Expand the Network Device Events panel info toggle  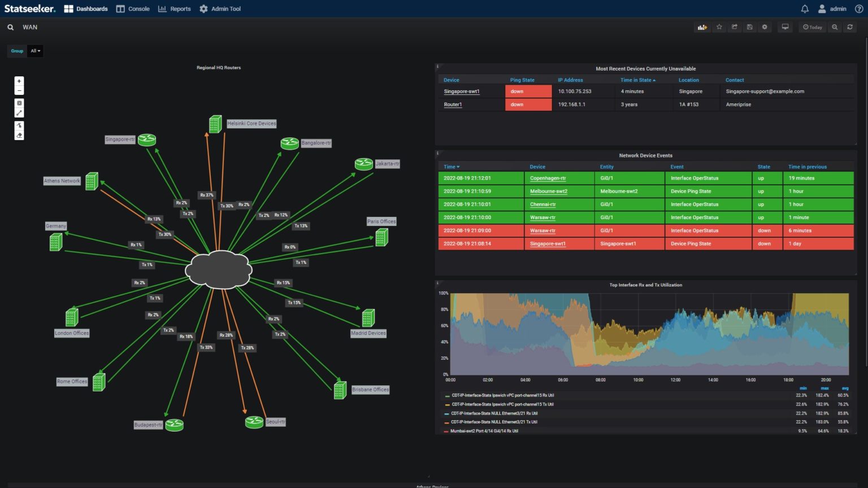click(438, 152)
